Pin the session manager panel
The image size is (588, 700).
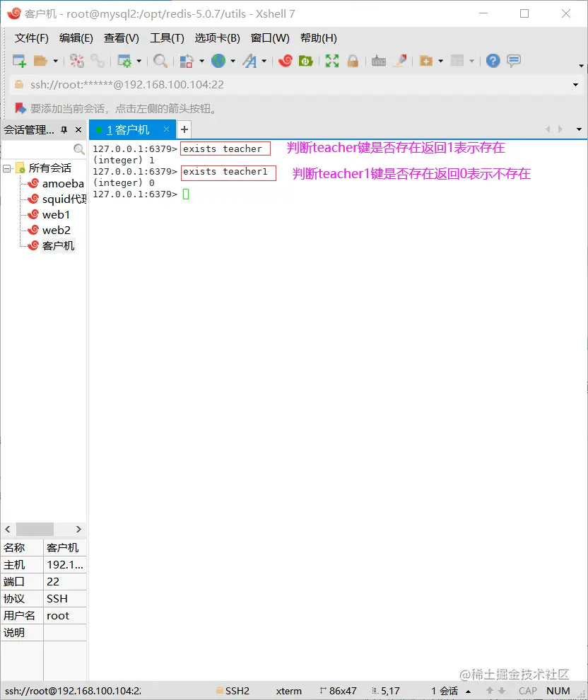point(64,130)
